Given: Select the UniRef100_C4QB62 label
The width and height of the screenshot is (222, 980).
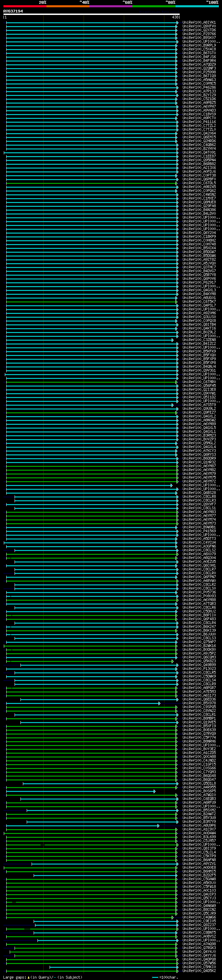Looking at the screenshot, I should pyautogui.click(x=199, y=145).
